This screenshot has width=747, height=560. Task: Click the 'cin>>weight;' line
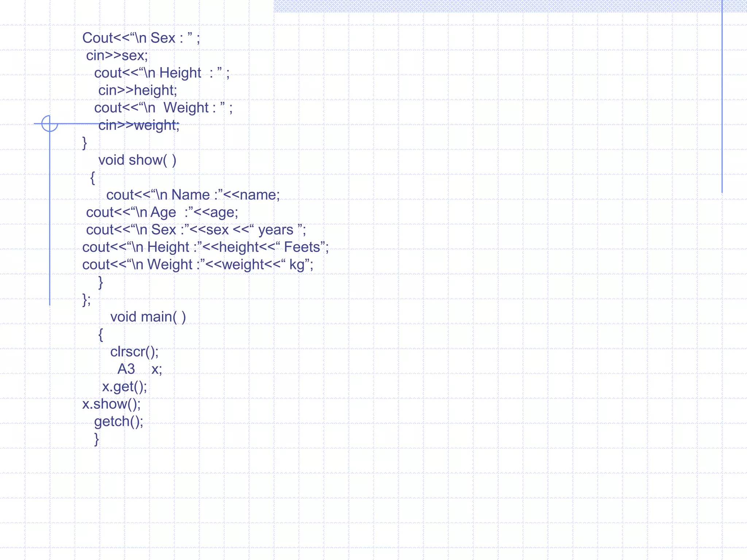click(139, 125)
